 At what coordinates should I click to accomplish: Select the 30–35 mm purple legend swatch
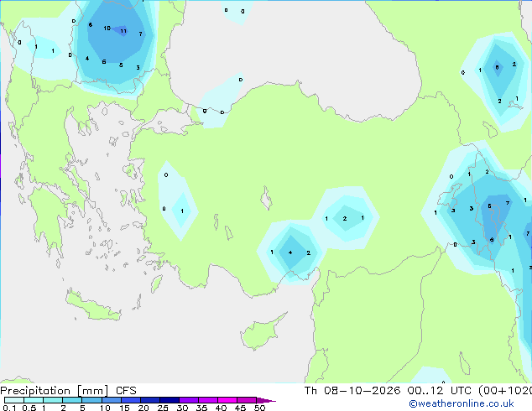click(188, 400)
